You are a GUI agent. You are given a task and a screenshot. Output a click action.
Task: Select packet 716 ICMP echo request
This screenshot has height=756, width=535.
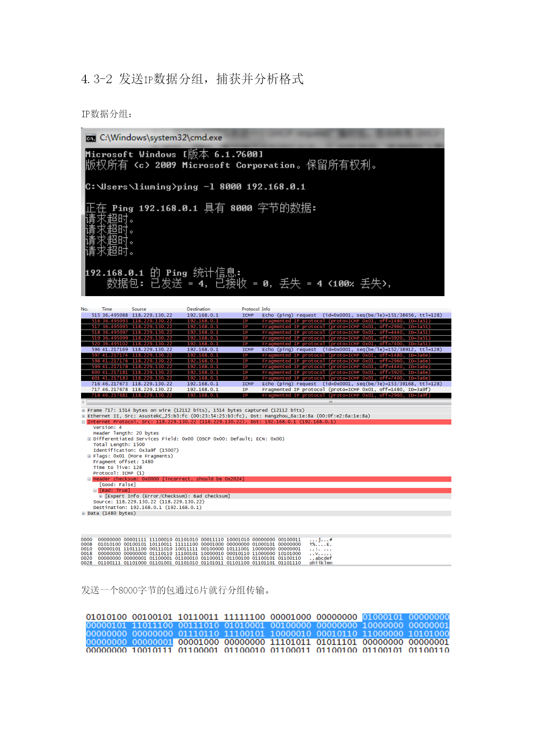pos(266,384)
